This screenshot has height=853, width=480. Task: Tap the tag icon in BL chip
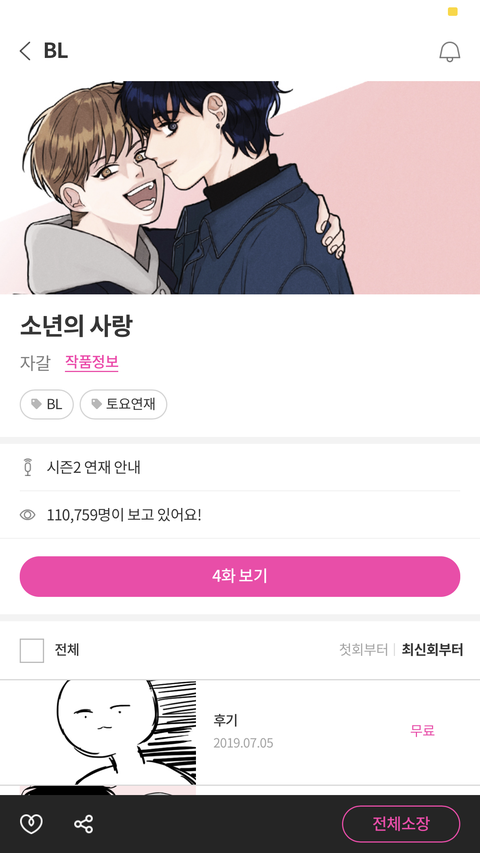[36, 404]
